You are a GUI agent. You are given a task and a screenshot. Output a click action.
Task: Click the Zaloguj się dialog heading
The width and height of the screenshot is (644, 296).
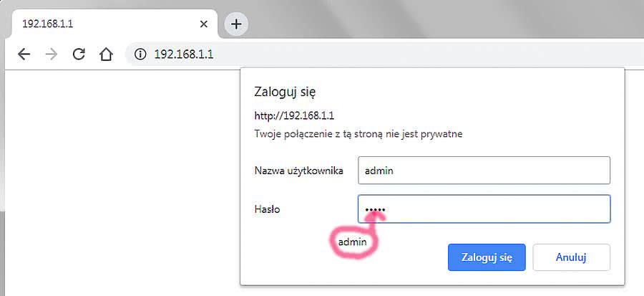(286, 92)
